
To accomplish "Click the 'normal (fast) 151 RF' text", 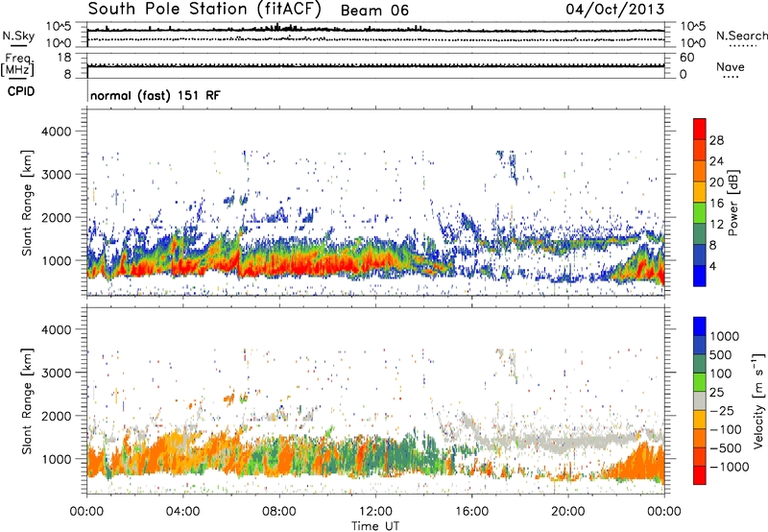I will pyautogui.click(x=156, y=95).
